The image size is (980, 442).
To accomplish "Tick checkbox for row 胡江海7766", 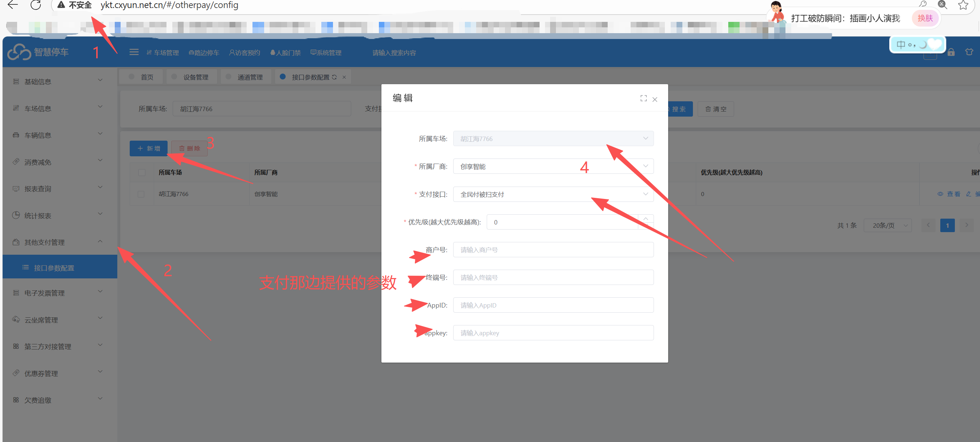I will (x=141, y=194).
